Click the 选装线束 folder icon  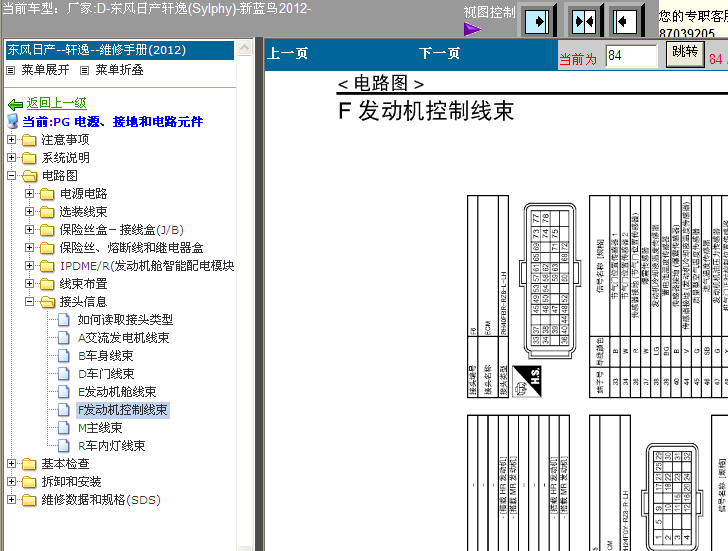[x=47, y=212]
